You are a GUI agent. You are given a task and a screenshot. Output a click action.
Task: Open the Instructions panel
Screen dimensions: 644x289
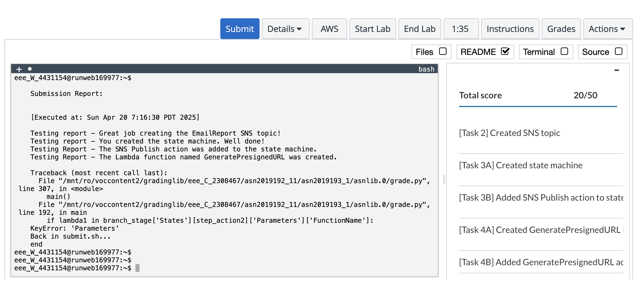510,29
